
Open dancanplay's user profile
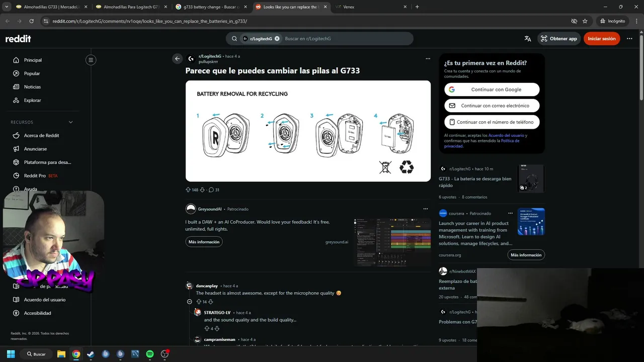click(207, 286)
